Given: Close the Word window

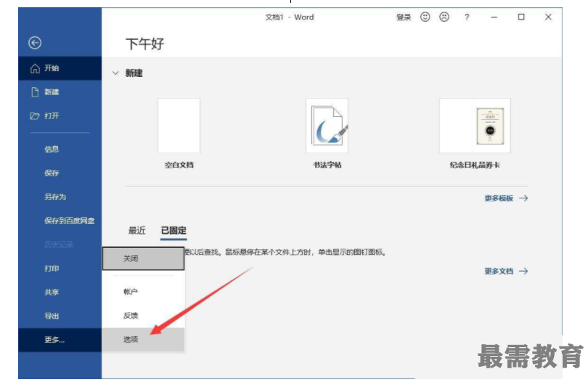Looking at the screenshot, I should (548, 17).
